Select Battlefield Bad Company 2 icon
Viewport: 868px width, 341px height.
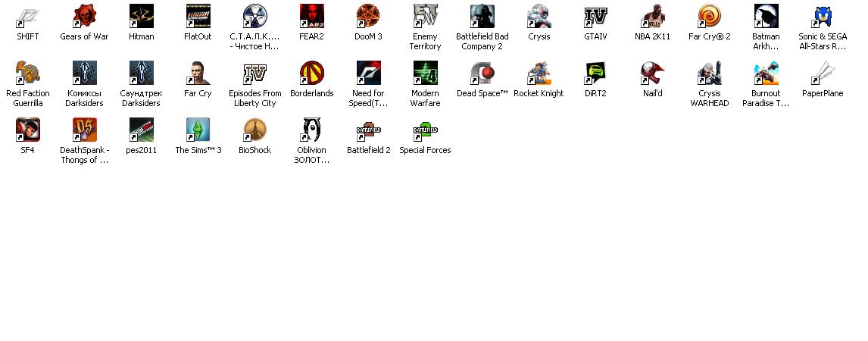point(482,16)
